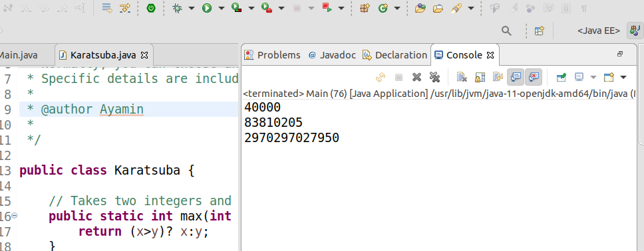Screen dimensions: 644x251
Task: Click the console output line 40000
Action: pyautogui.click(x=262, y=108)
